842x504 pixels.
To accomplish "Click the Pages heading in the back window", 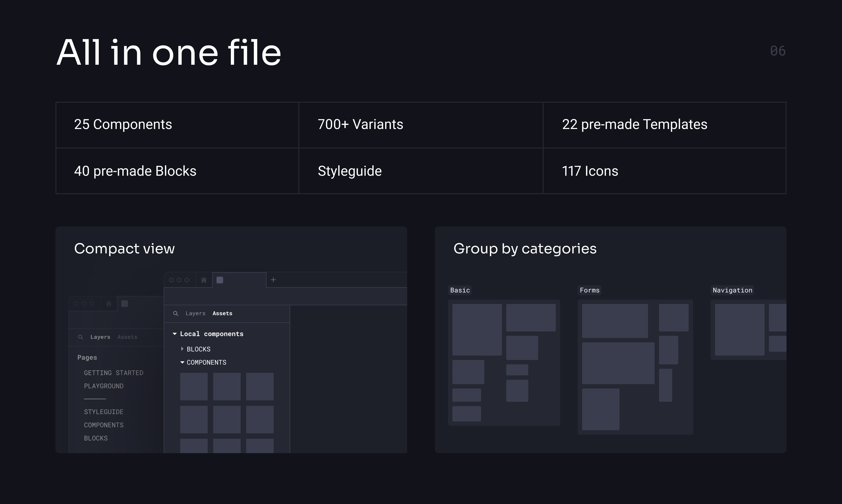I will pyautogui.click(x=87, y=358).
